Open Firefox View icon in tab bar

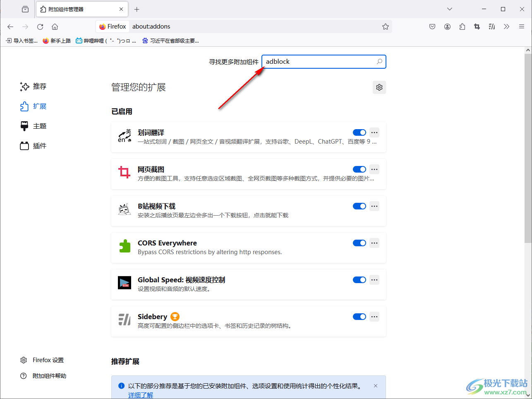pyautogui.click(x=25, y=9)
